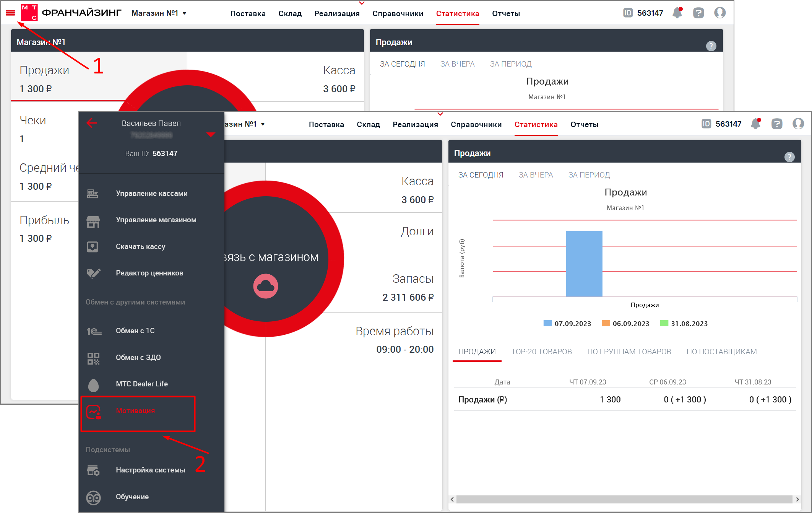Open Поставка menu in front window

click(x=326, y=124)
